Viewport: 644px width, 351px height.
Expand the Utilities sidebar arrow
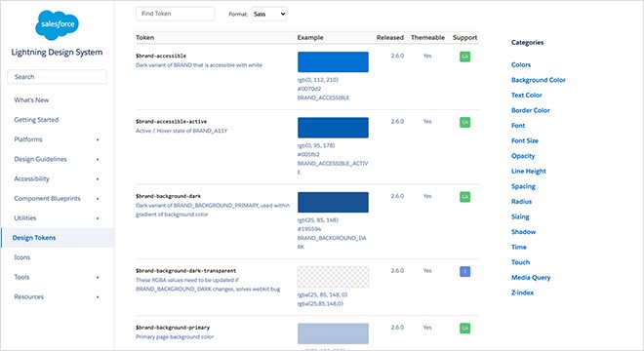[98, 218]
